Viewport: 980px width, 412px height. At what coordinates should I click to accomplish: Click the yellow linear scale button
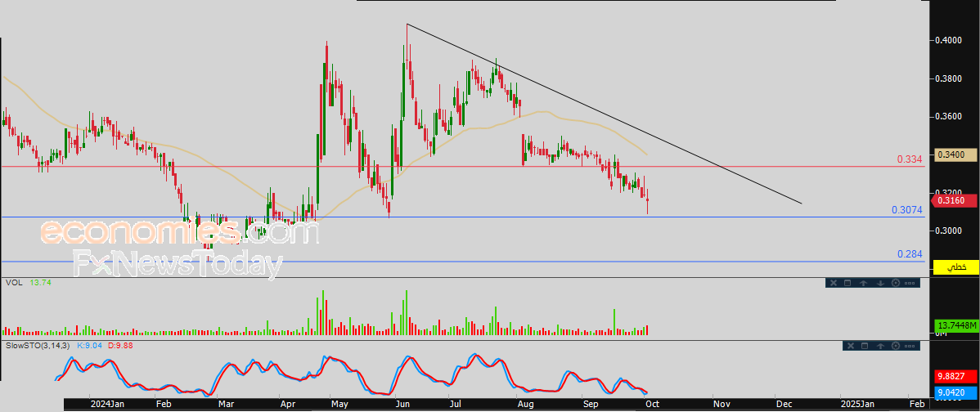pos(955,267)
